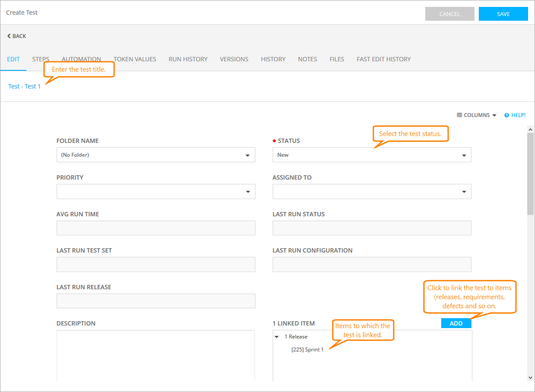Click the Help question mark icon
Screen dimensions: 535x392
coord(506,115)
